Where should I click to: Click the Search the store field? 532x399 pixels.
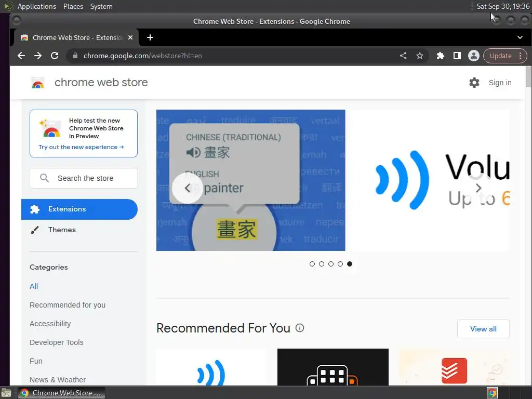click(x=84, y=178)
